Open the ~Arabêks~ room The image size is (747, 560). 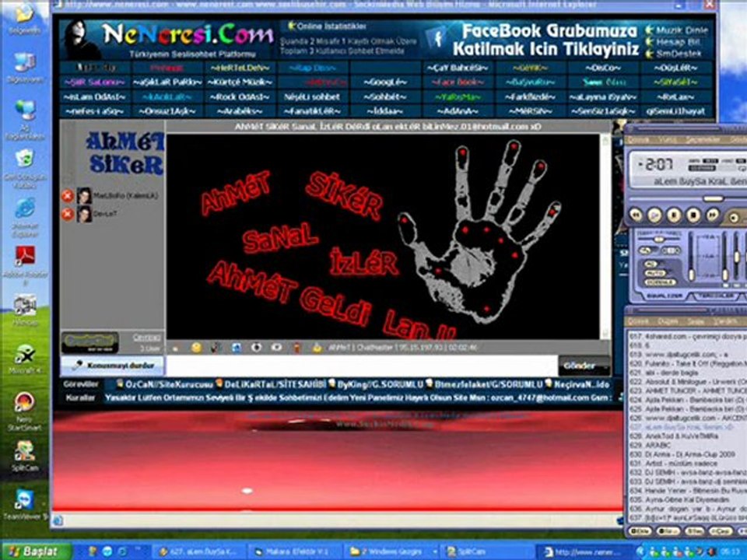pos(240,111)
